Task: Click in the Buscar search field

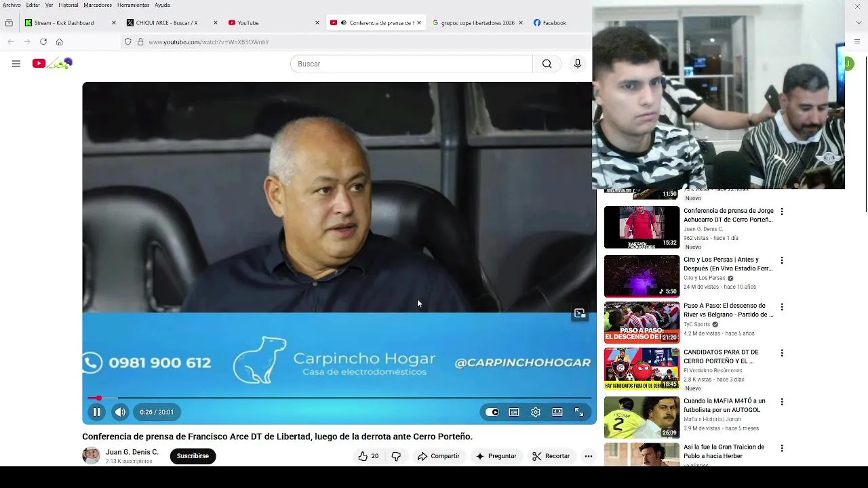Action: coord(412,64)
